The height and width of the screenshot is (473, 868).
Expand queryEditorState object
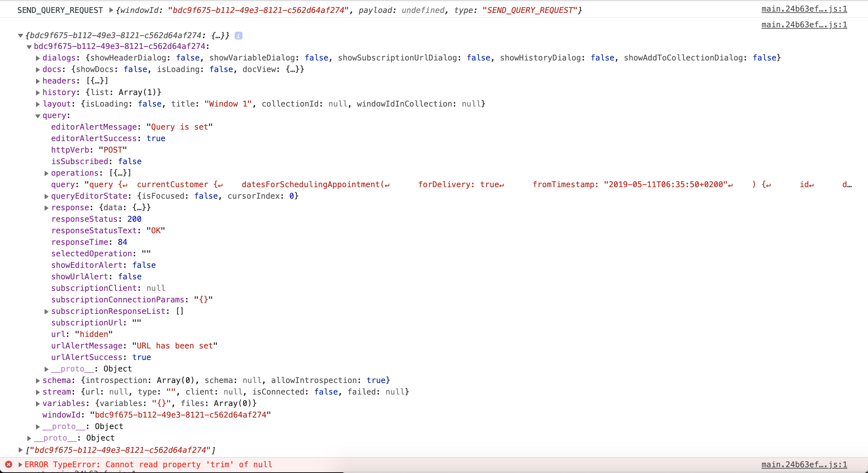[x=46, y=196]
